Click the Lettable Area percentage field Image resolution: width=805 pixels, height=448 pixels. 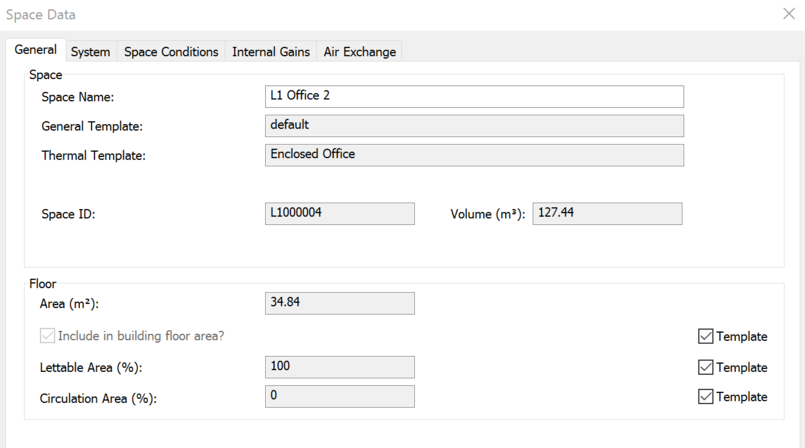339,367
